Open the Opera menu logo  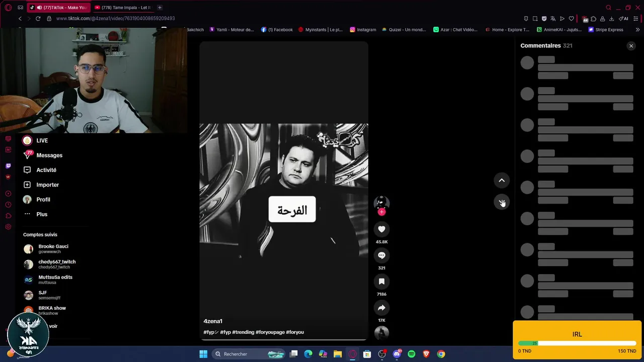point(9,8)
